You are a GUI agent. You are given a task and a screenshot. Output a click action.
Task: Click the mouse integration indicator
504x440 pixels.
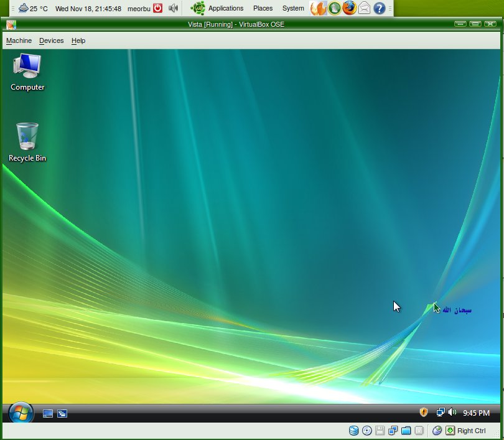point(437,431)
